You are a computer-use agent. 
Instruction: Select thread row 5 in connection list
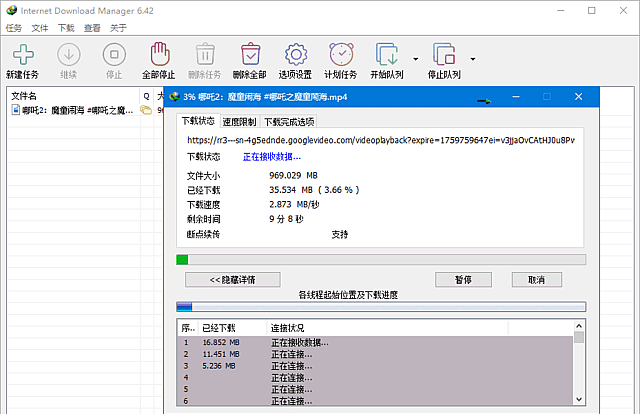click(x=376, y=390)
